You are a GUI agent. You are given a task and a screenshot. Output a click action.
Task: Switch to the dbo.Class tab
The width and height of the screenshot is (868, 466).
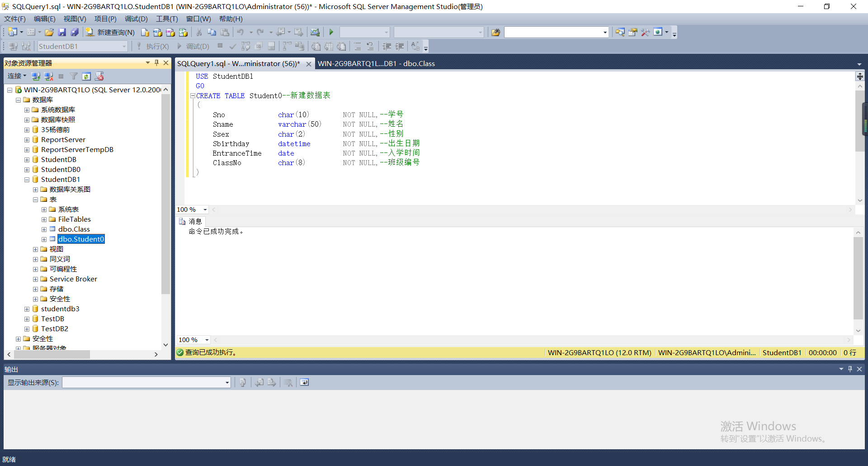376,63
